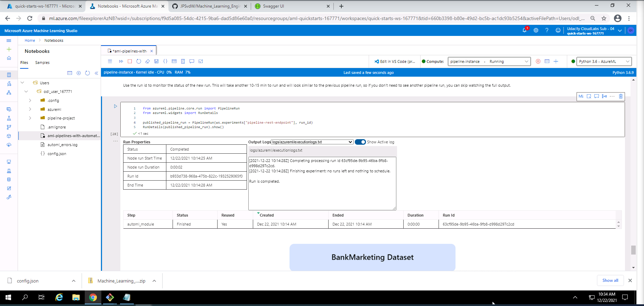Switch to the Samples tab
The height and width of the screenshot is (306, 644).
click(x=42, y=63)
